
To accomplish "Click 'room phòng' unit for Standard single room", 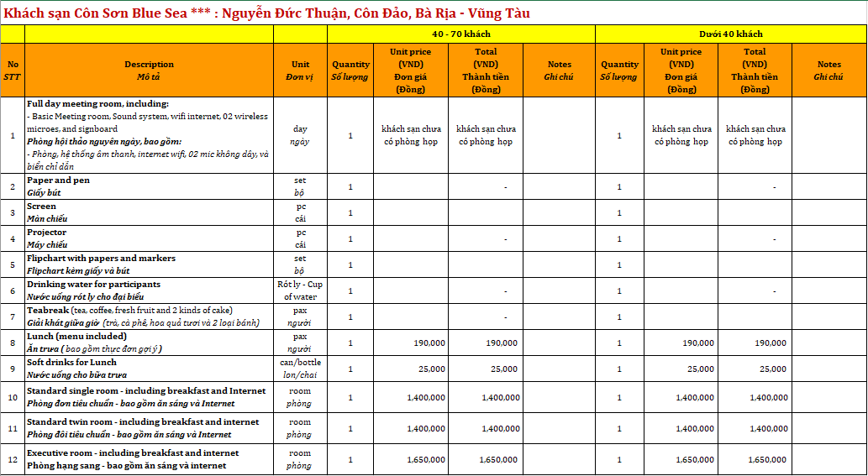I will pyautogui.click(x=300, y=397).
